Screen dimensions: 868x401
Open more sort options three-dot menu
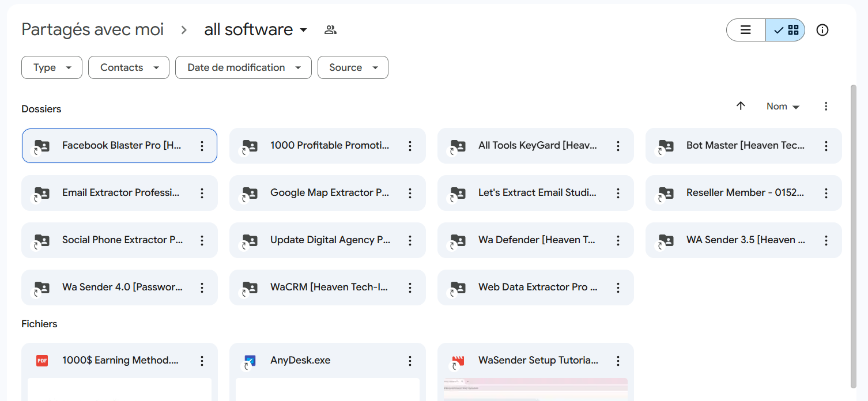pos(826,106)
